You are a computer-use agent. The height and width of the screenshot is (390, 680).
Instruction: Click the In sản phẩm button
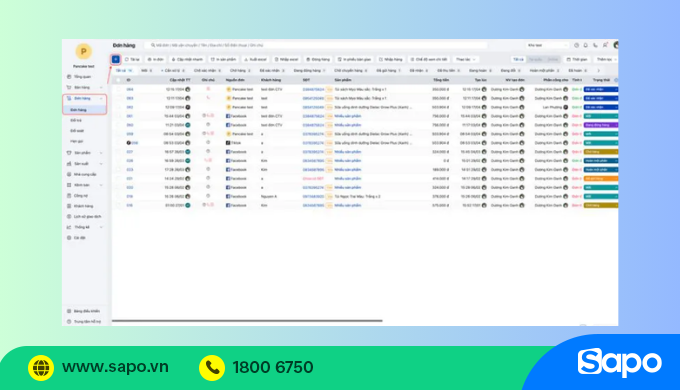coord(223,59)
